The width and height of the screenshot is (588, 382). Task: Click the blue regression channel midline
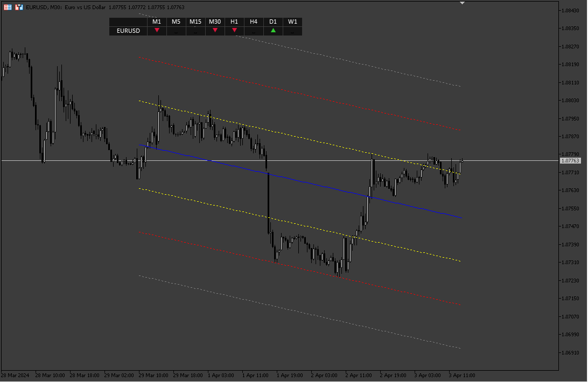pyautogui.click(x=300, y=181)
